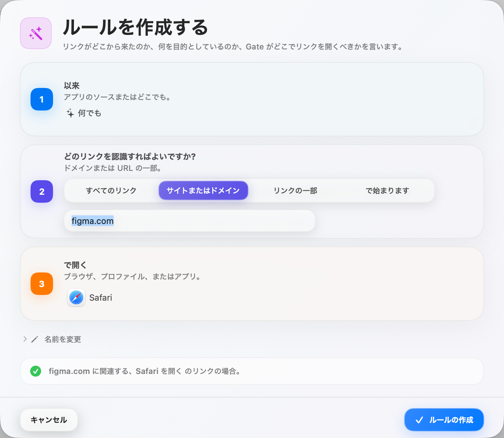504x438 pixels.
Task: Click the sparkle icon beside 何でも
Action: coord(70,113)
